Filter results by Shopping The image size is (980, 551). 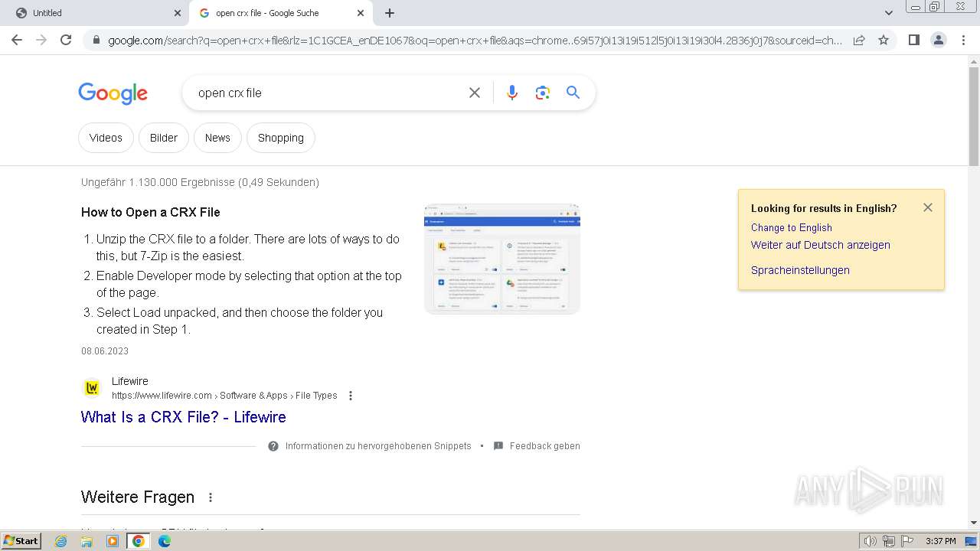point(281,138)
